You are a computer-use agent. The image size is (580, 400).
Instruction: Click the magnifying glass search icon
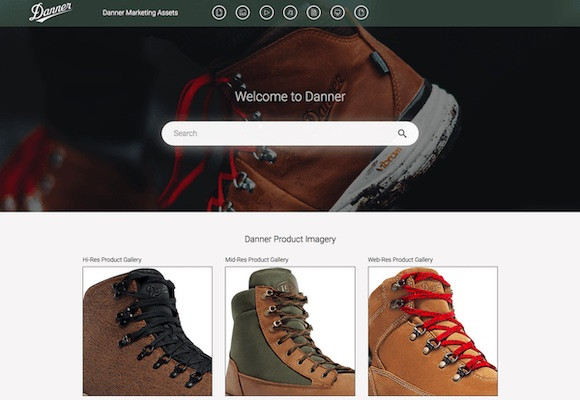[402, 134]
